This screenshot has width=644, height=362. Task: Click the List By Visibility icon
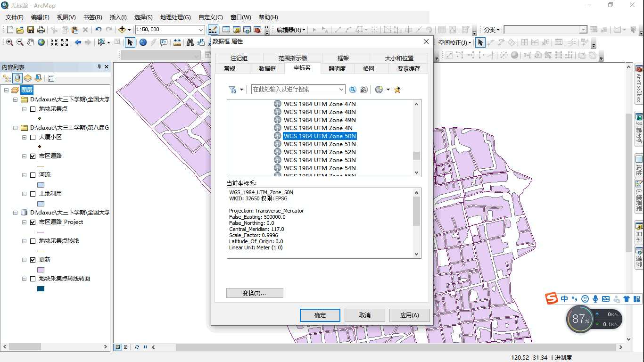coord(28,78)
